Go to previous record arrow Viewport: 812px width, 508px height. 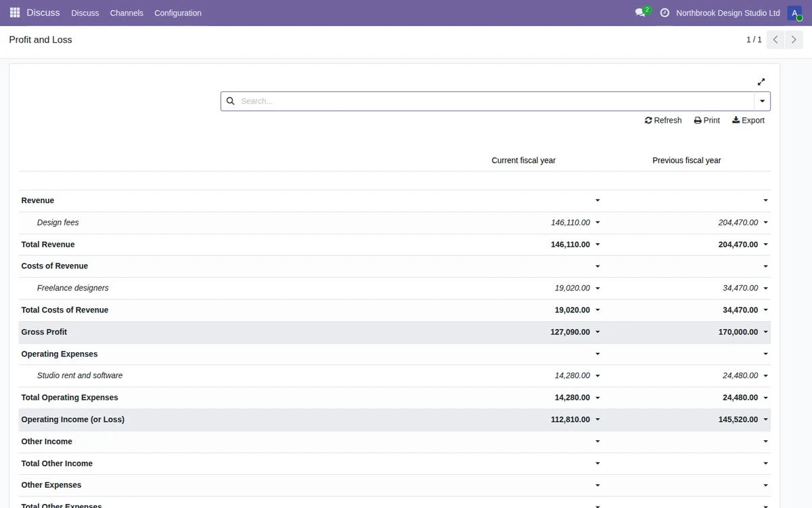pyautogui.click(x=776, y=40)
